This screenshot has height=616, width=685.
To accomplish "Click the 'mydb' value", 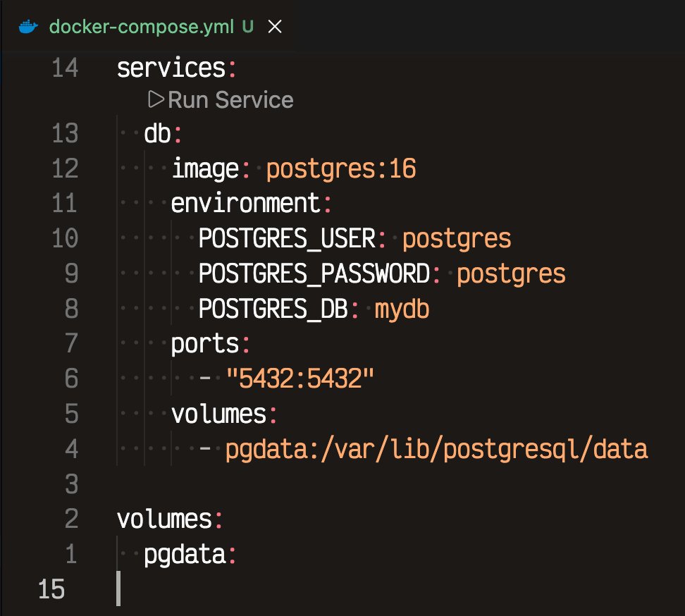I will click(x=402, y=309).
